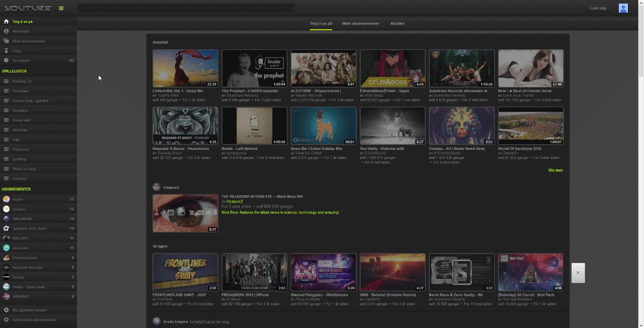Image resolution: width=644 pixels, height=328 pixels.
Task: Click the Se senere clock icon
Action: pos(6,60)
